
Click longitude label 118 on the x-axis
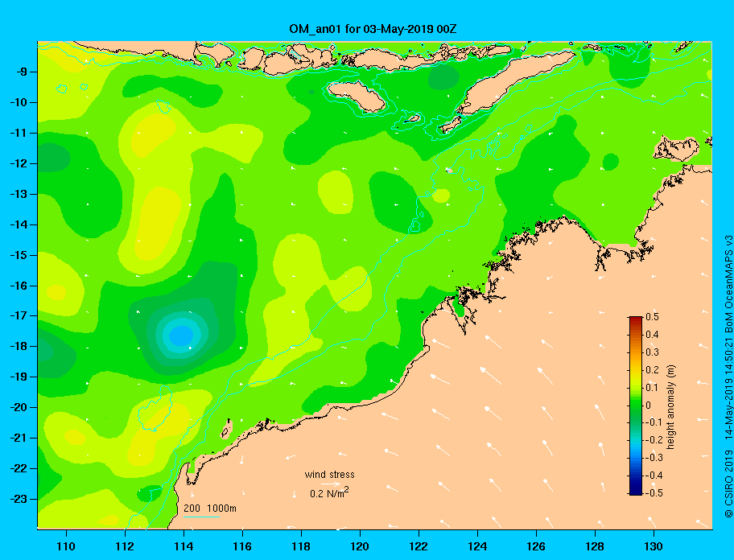(x=301, y=546)
